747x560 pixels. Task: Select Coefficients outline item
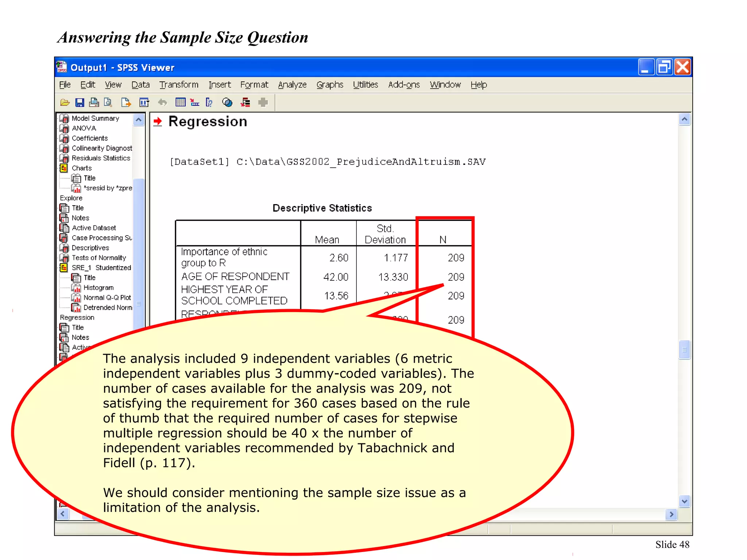(90, 138)
